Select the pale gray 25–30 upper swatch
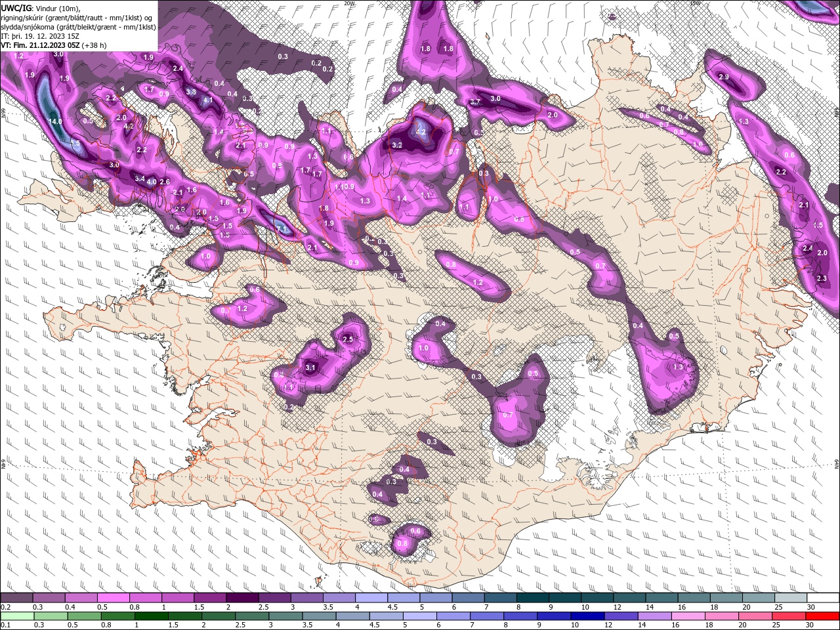This screenshot has width=840, height=630. pos(790,598)
